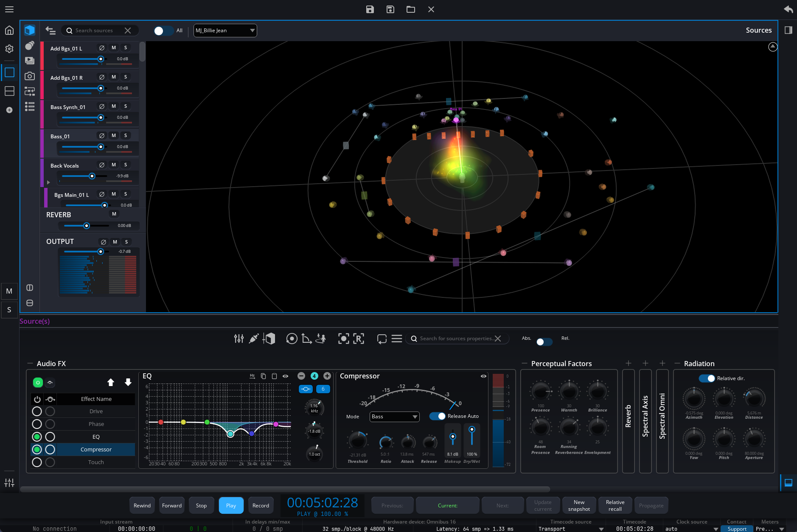Adjust the REVERB level slider
This screenshot has height=532, width=797.
[87, 226]
